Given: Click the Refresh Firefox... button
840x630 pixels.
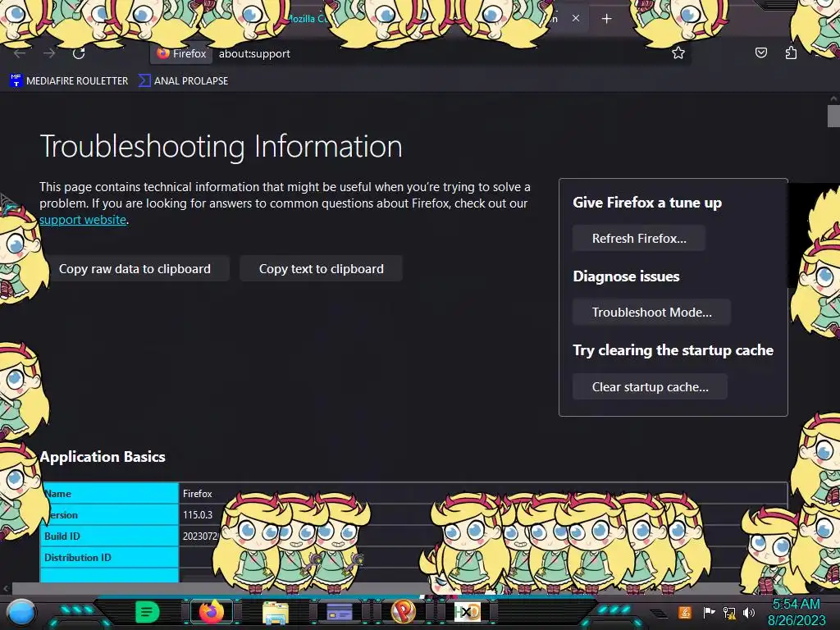Looking at the screenshot, I should click(x=638, y=239).
